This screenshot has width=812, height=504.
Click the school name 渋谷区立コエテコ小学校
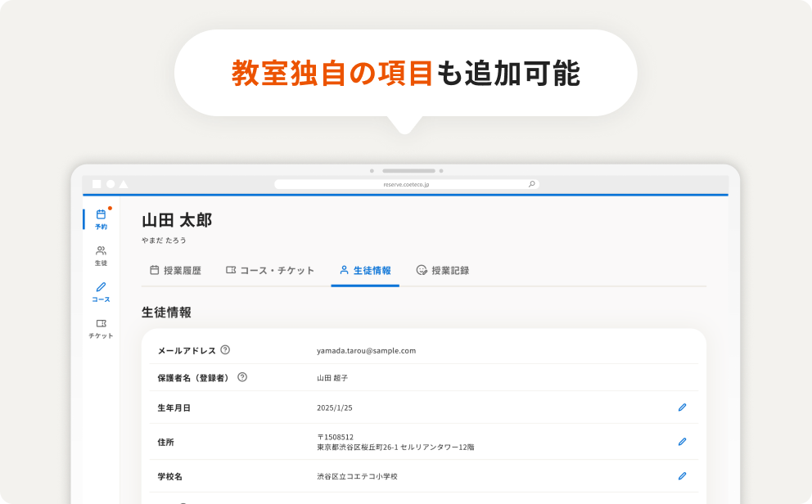[x=357, y=476]
